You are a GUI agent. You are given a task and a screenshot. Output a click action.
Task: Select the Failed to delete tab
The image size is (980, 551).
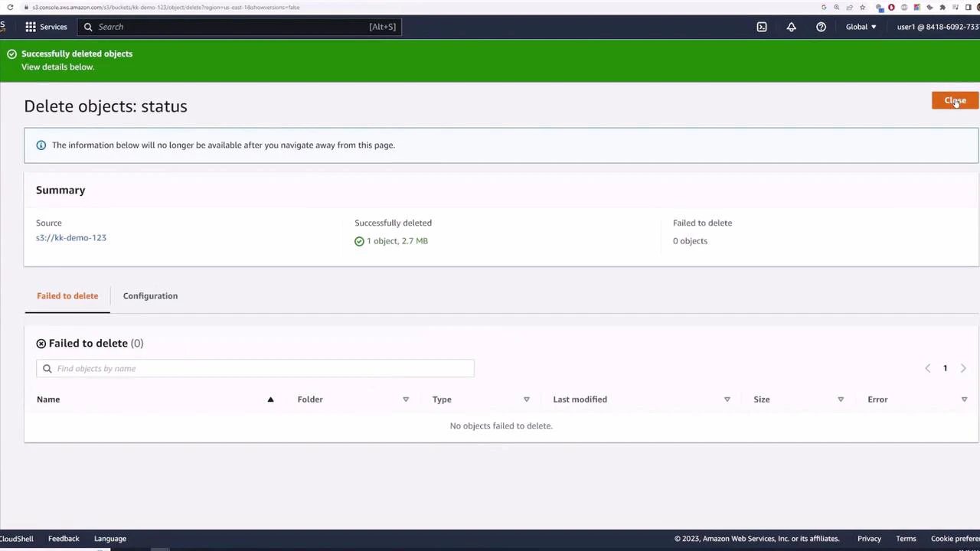67,295
